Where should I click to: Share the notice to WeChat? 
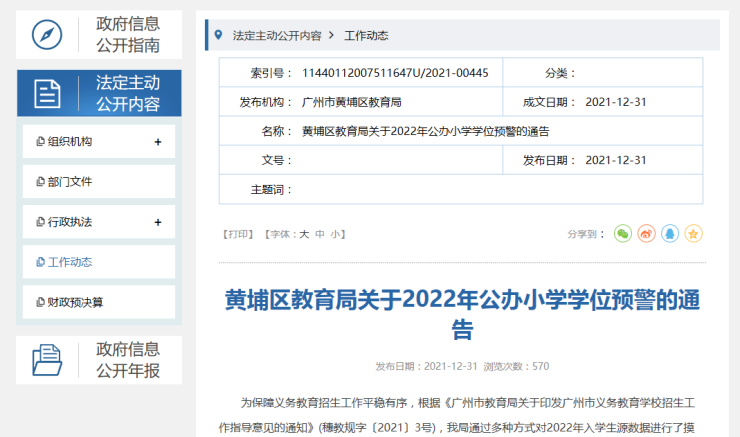pyautogui.click(x=623, y=234)
